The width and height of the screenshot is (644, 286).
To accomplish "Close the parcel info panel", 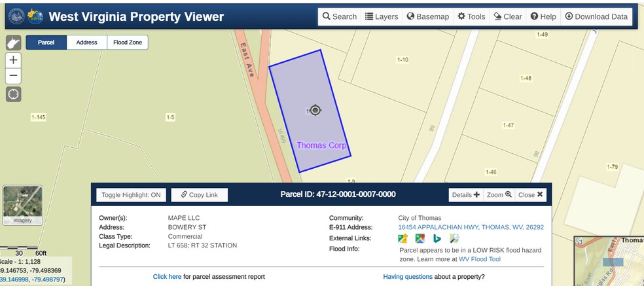I will pyautogui.click(x=530, y=194).
